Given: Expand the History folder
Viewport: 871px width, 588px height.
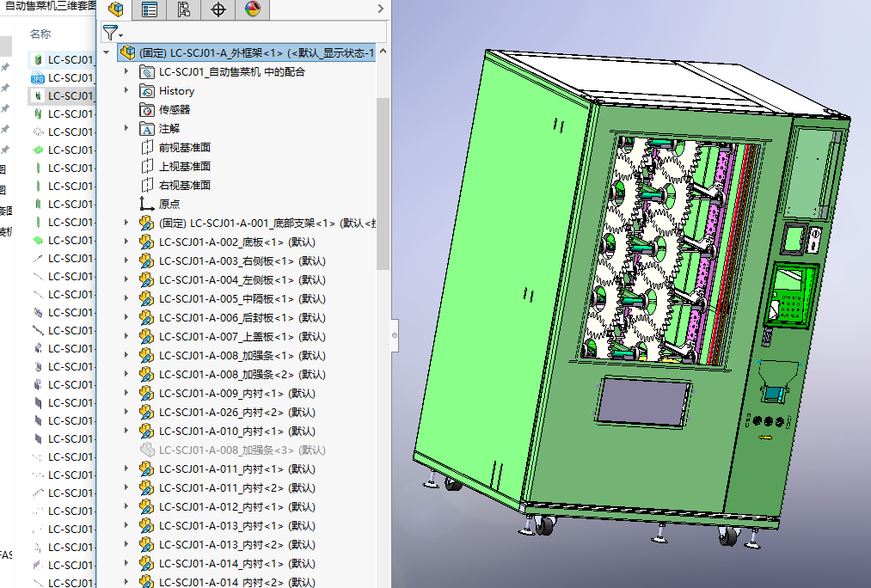Looking at the screenshot, I should point(126,90).
